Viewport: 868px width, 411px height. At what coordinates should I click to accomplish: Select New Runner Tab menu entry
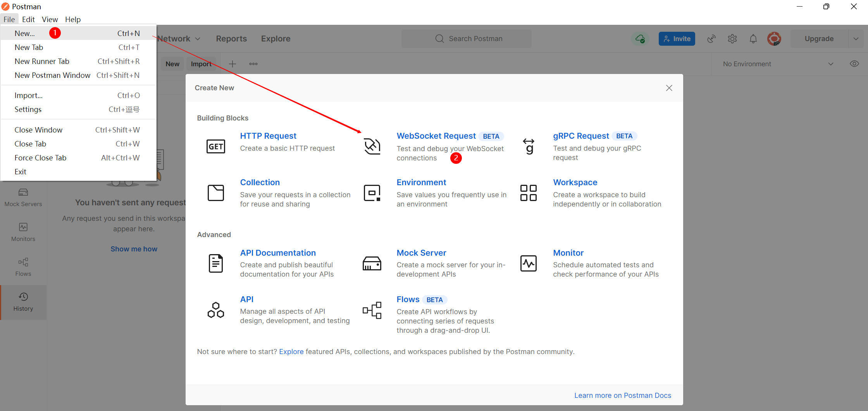(78, 61)
